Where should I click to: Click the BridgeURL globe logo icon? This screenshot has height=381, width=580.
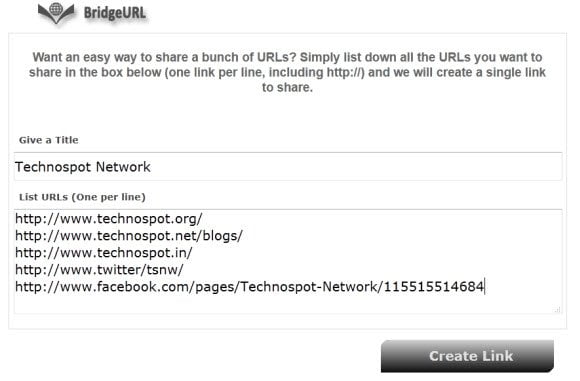(x=56, y=13)
